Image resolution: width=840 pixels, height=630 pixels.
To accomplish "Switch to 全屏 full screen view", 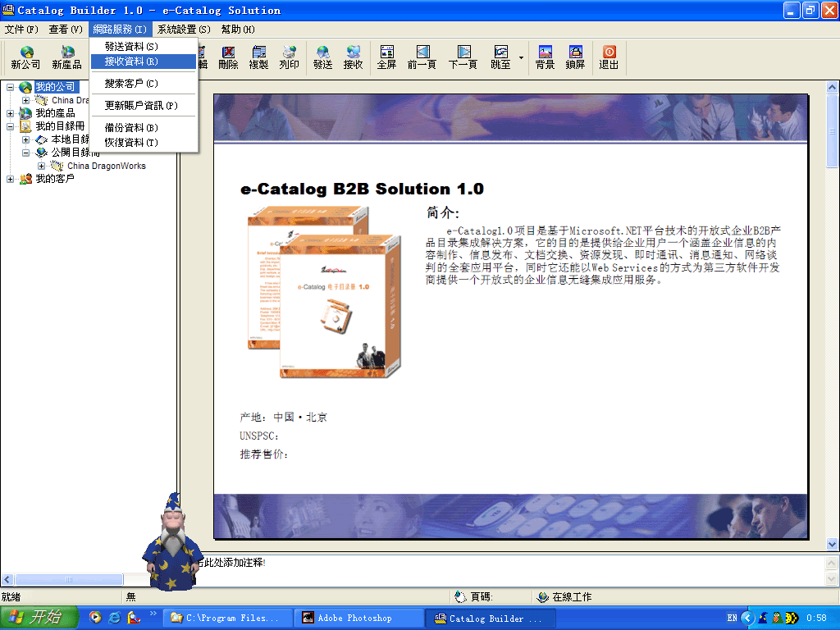I will (387, 57).
